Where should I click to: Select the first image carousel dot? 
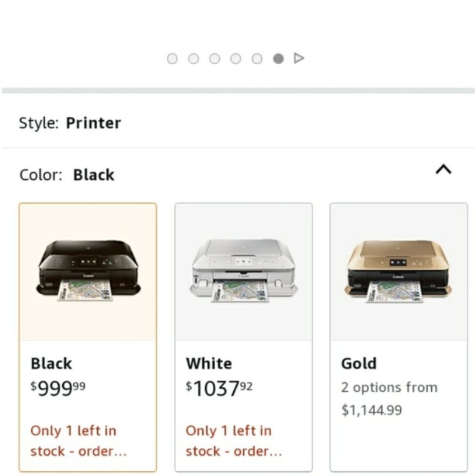172,59
